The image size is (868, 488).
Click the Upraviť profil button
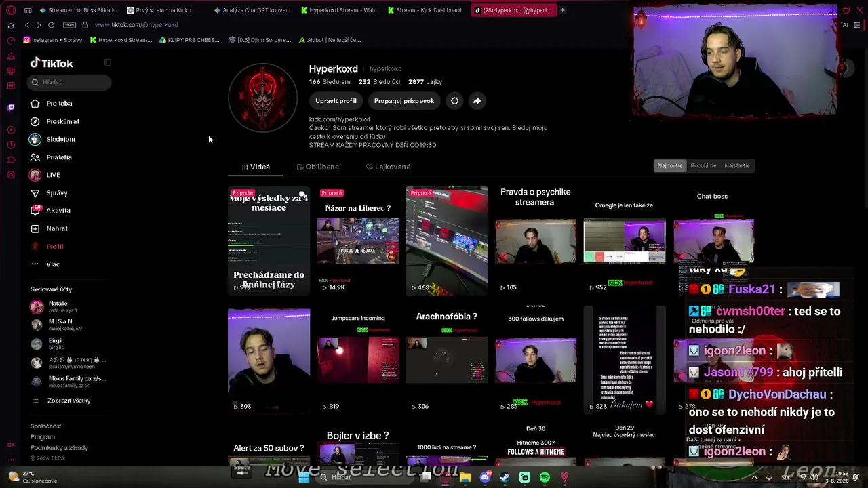[336, 101]
